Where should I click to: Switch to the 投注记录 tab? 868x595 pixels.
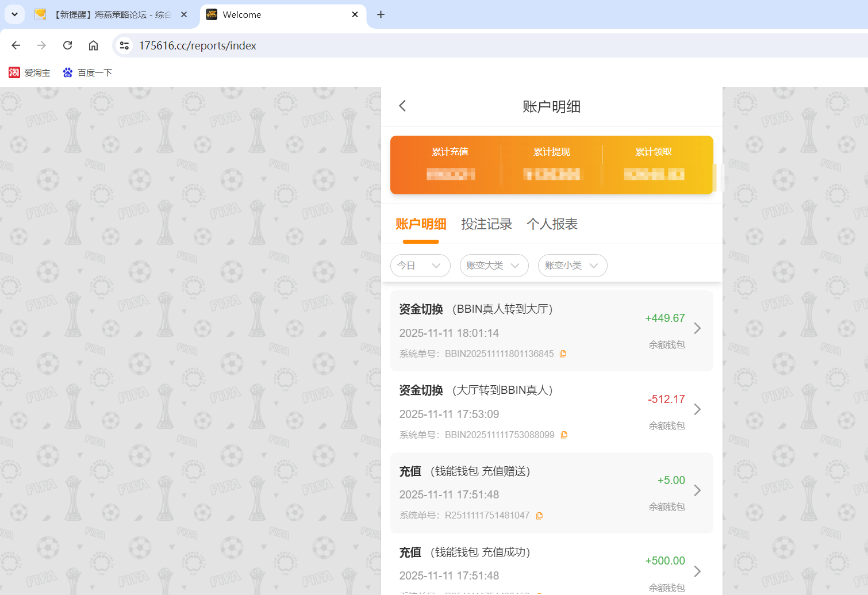pos(487,224)
